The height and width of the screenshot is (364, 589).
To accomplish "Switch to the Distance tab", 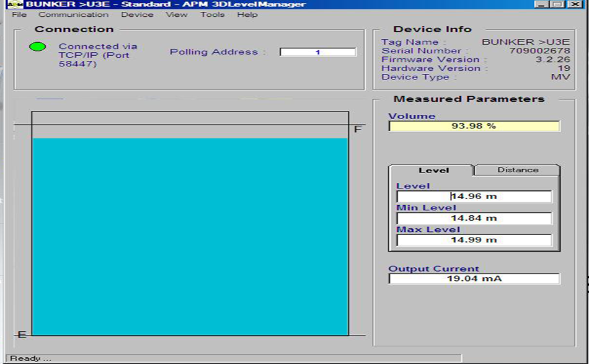I will coord(518,170).
